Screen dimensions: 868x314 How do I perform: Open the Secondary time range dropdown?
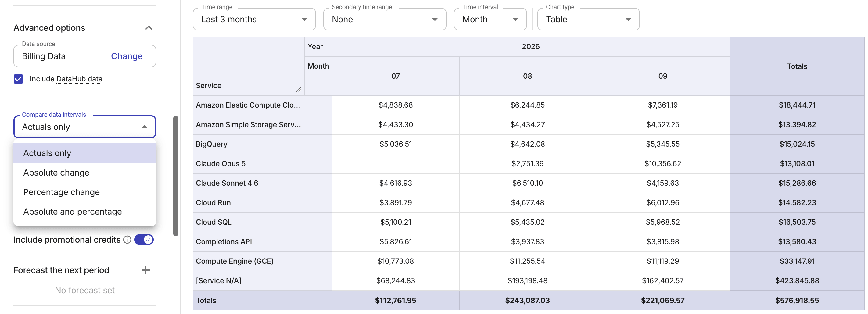point(385,19)
